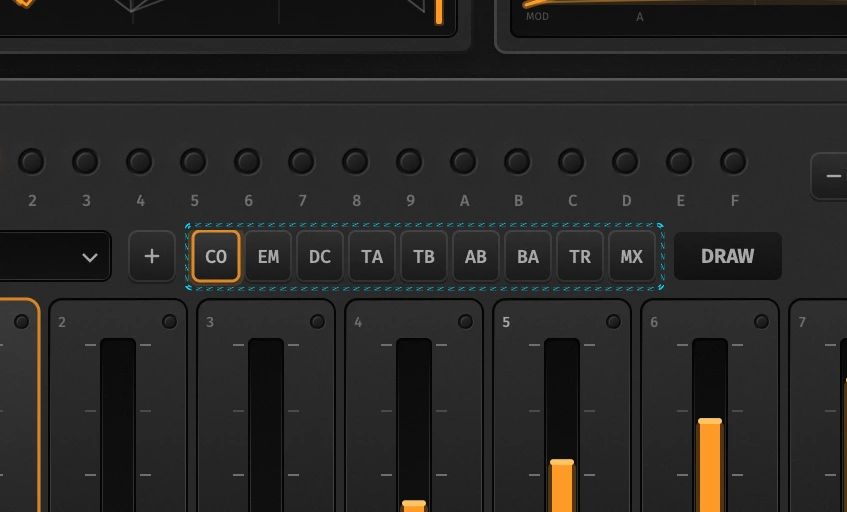Screen dimensions: 847x512
Task: Click the DRAW button
Action: (x=728, y=256)
